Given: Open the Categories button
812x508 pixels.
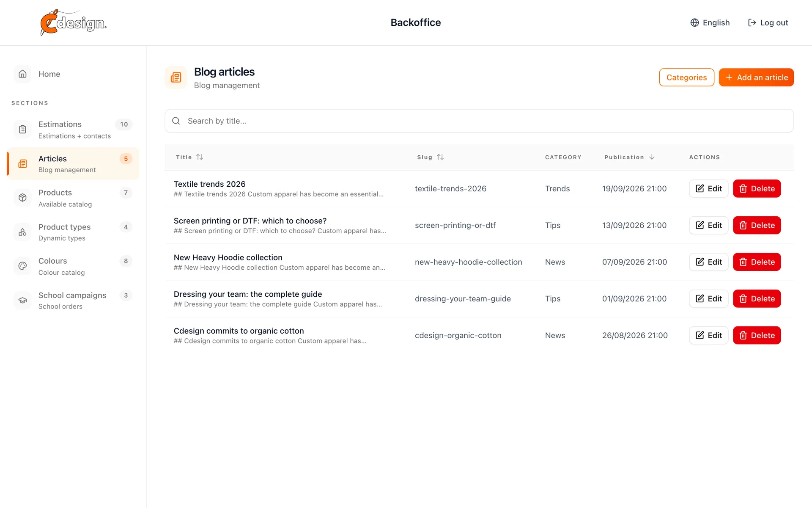Looking at the screenshot, I should click(686, 77).
